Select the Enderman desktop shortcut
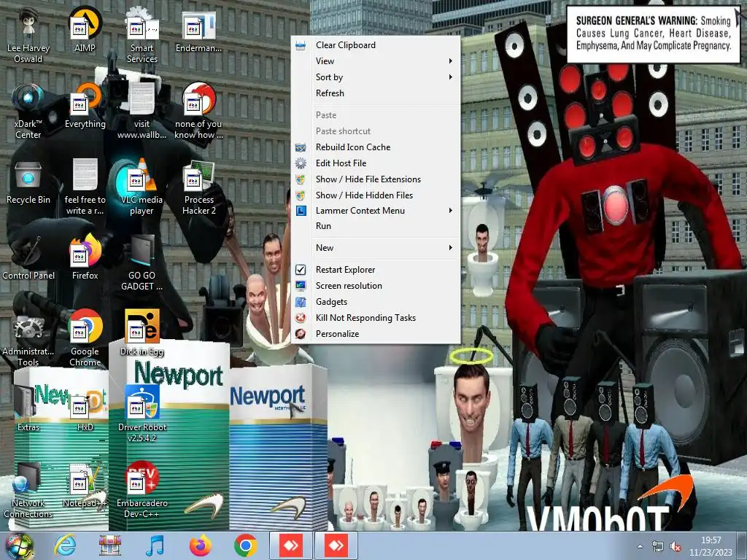 (x=198, y=31)
